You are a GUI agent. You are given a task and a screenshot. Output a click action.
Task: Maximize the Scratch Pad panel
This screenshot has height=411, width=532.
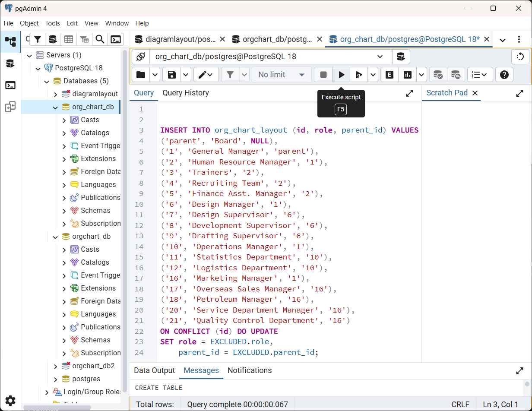click(x=520, y=93)
